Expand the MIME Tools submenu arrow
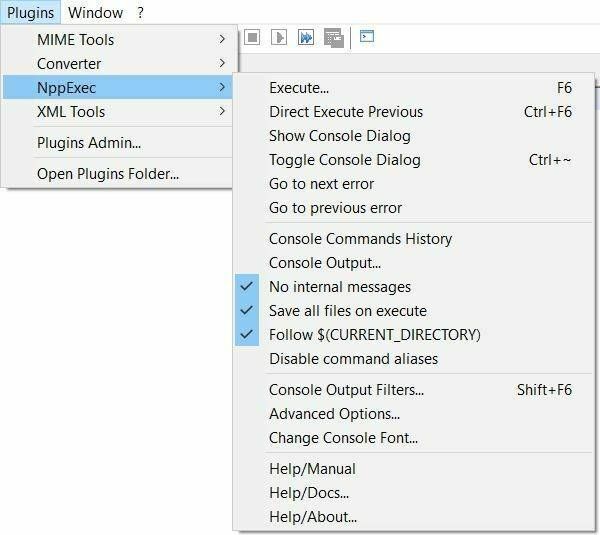This screenshot has height=535, width=600. (x=222, y=39)
